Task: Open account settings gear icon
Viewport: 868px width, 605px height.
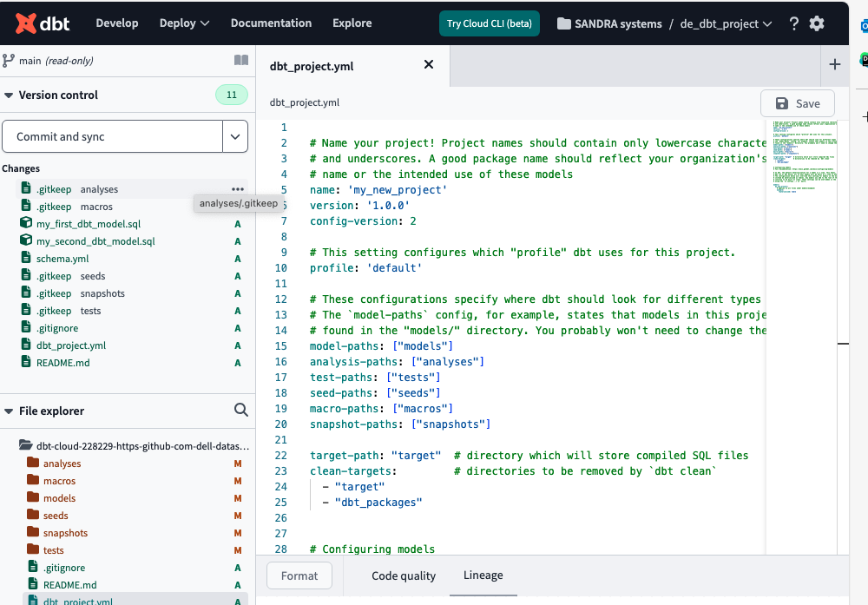Action: [x=817, y=23]
